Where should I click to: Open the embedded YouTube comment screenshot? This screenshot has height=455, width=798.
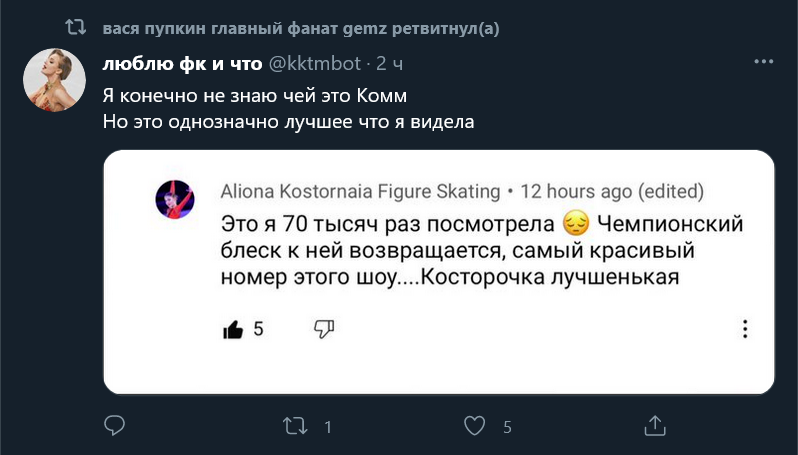(x=440, y=270)
